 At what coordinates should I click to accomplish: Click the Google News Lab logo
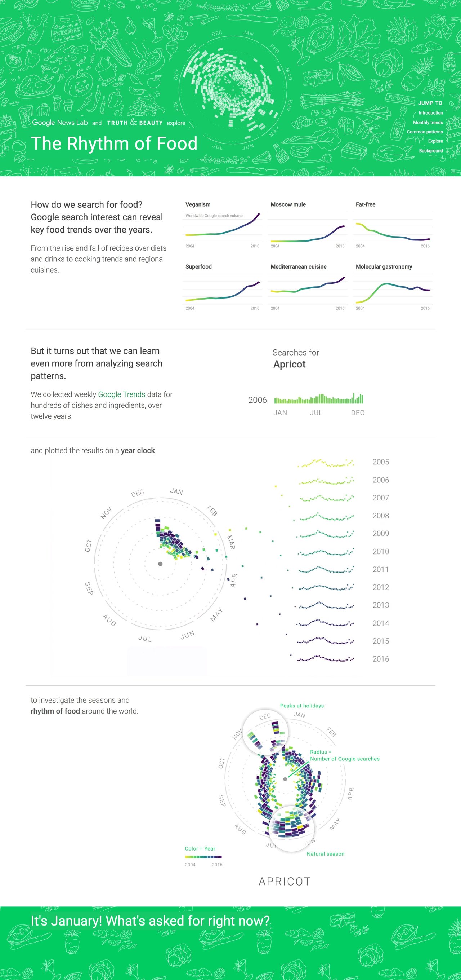pos(60,123)
